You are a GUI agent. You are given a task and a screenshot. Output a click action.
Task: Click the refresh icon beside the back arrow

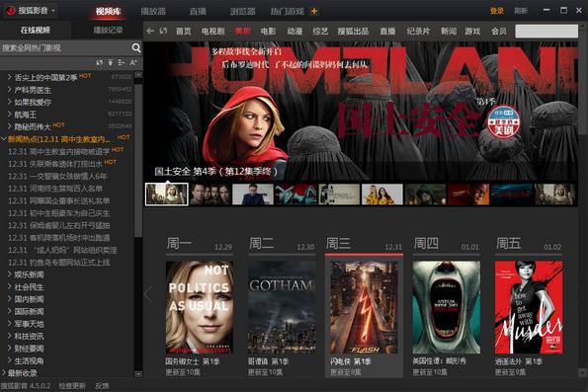tap(163, 31)
